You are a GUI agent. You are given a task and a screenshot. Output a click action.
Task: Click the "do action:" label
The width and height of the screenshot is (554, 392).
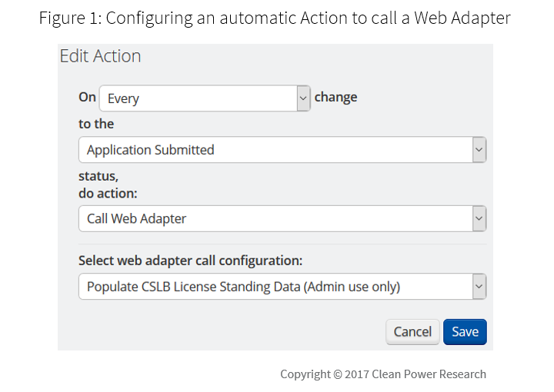click(108, 193)
